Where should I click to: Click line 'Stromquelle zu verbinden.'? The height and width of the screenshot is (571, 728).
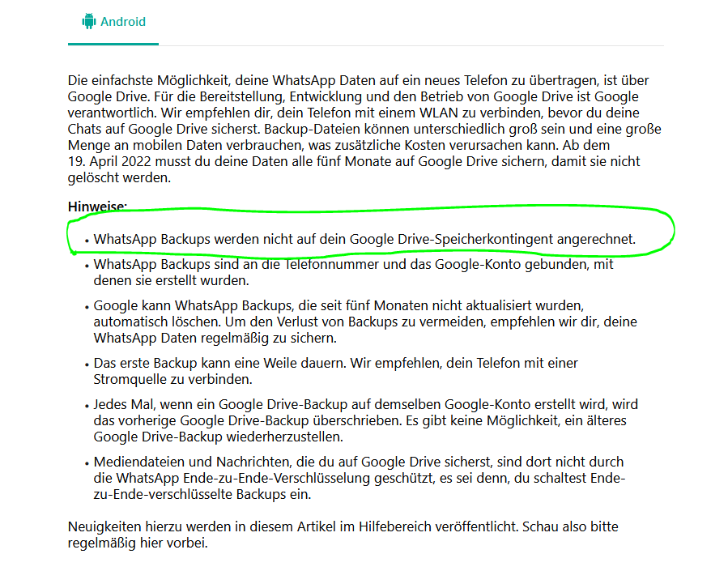pyautogui.click(x=173, y=379)
